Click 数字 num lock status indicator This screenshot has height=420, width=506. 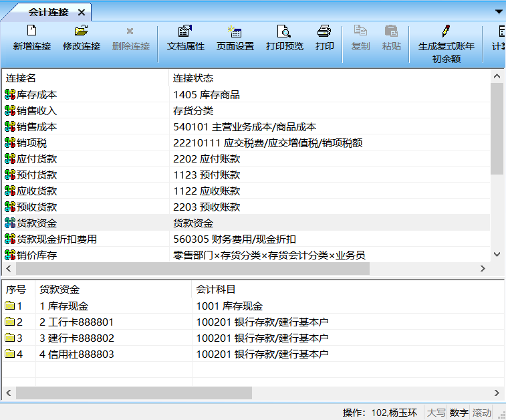pos(459,413)
